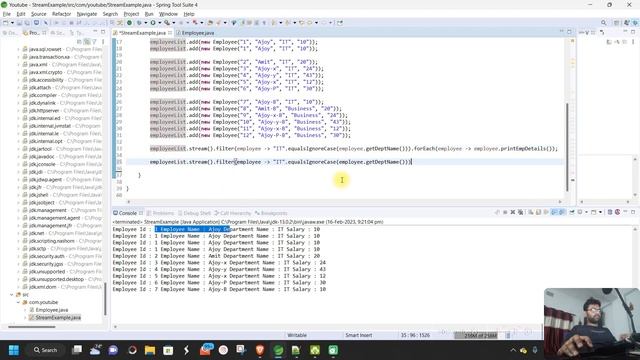The height and width of the screenshot is (360, 640).
Task: Switch to the Problems tab
Action: pyautogui.click(x=160, y=213)
